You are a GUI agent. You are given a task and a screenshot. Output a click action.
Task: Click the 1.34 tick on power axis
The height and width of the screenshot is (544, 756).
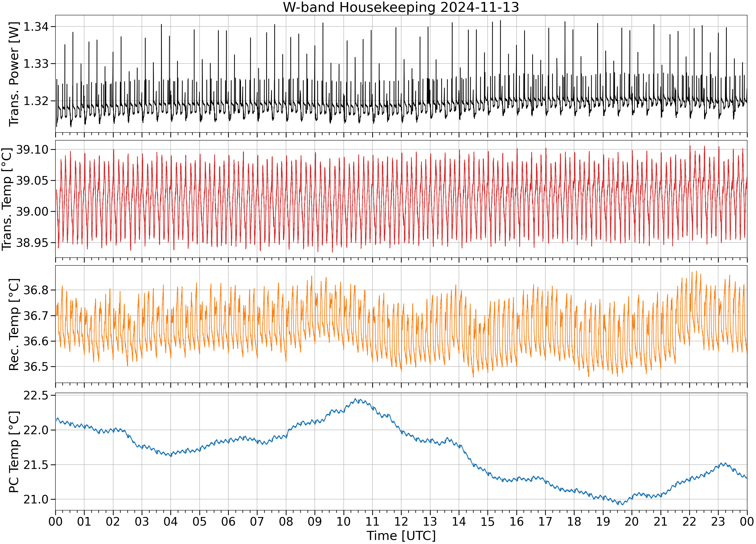36,27
